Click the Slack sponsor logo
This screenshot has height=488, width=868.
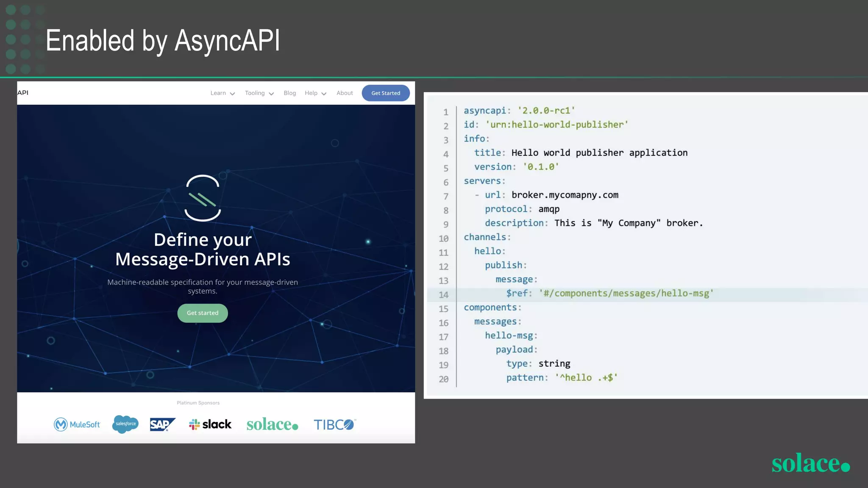pyautogui.click(x=210, y=424)
